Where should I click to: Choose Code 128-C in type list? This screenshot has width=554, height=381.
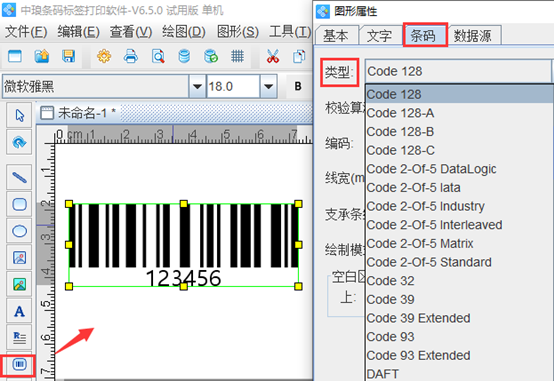coord(460,151)
